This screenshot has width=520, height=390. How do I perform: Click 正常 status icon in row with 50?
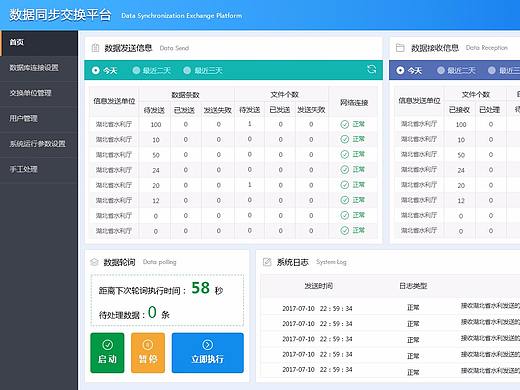tap(345, 155)
